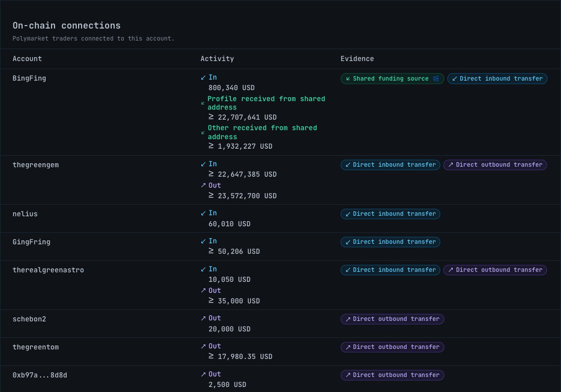Click the In arrow icon in therealgreenastro row
The width and height of the screenshot is (561, 392).
pos(203,269)
